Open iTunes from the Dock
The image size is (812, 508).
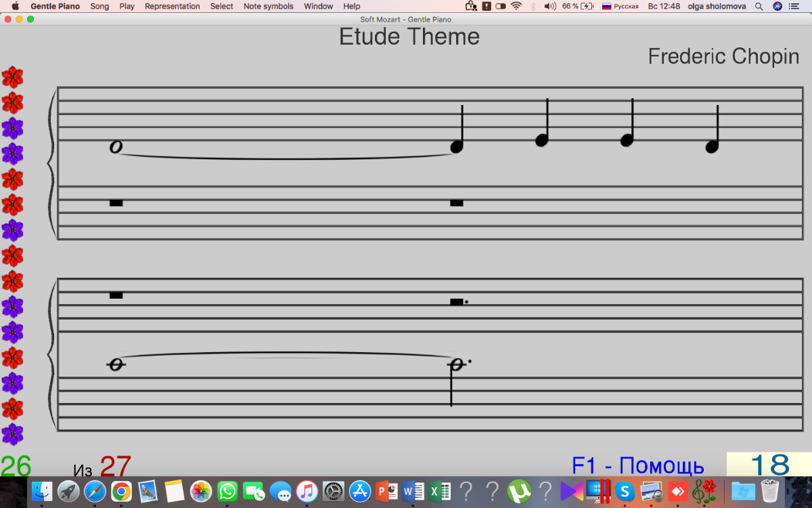pyautogui.click(x=307, y=491)
